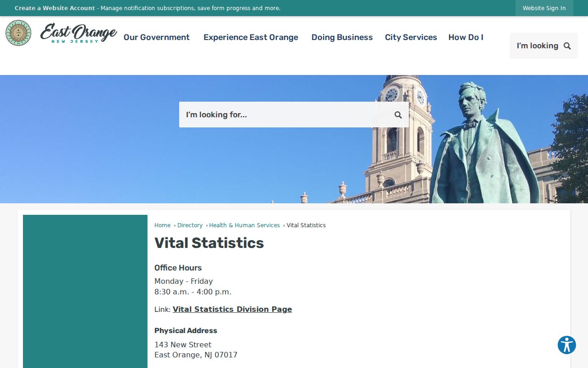Click the magnifier icon in hero search box
Screen dimensions: 588x368
tap(398, 115)
